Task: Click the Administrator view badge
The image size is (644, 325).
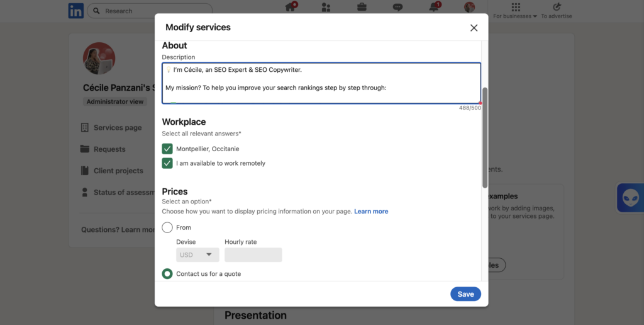Action: pos(115,101)
